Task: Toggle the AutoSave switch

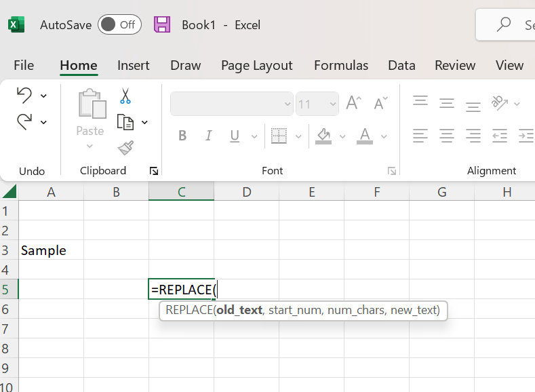Action: [119, 25]
